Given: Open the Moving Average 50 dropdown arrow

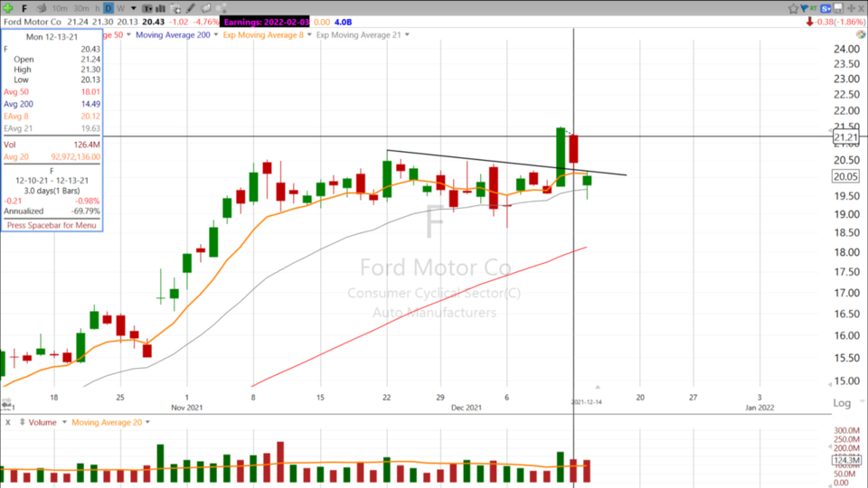Looking at the screenshot, I should pyautogui.click(x=128, y=35).
